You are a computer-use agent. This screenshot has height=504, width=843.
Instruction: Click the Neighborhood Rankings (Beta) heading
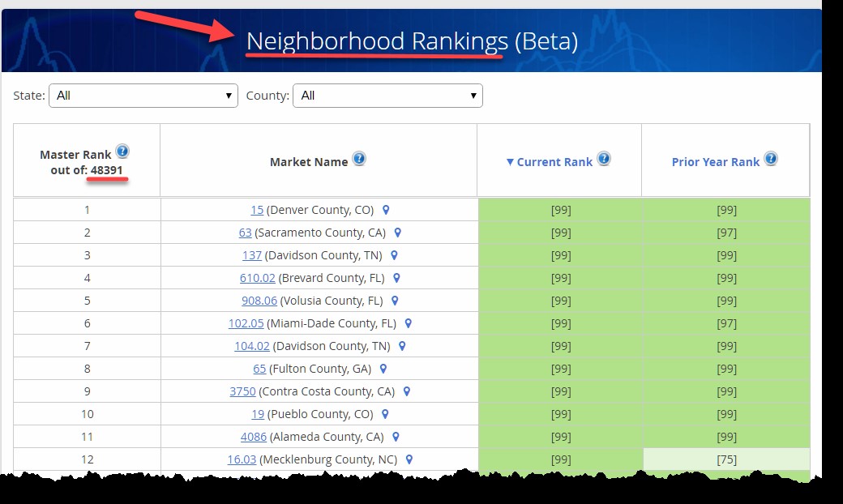click(x=412, y=41)
